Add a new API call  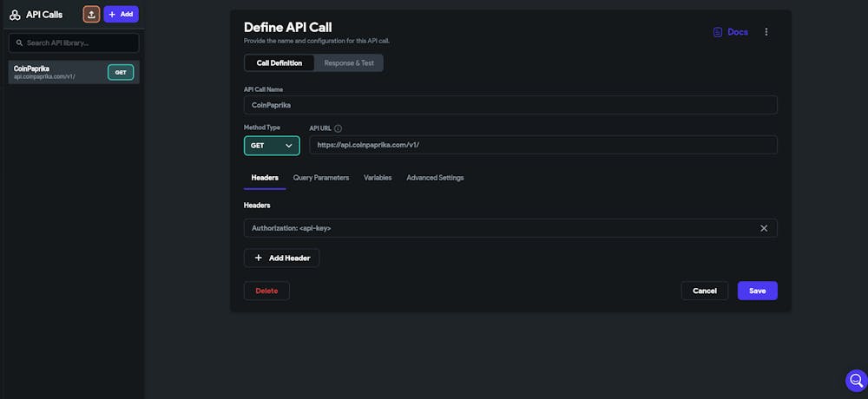122,15
